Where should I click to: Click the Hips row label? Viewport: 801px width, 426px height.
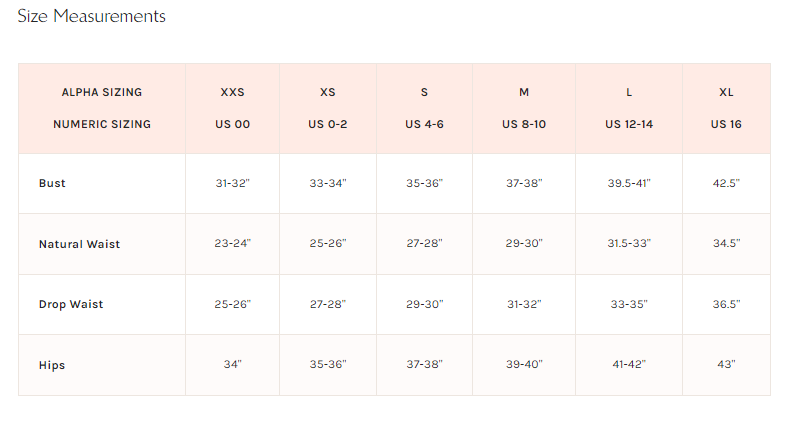coord(52,365)
